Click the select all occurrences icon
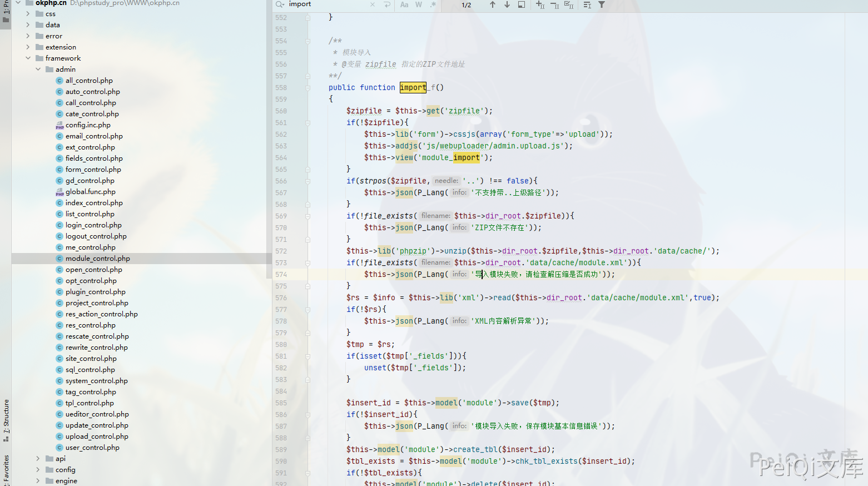The height and width of the screenshot is (486, 868). (568, 4)
